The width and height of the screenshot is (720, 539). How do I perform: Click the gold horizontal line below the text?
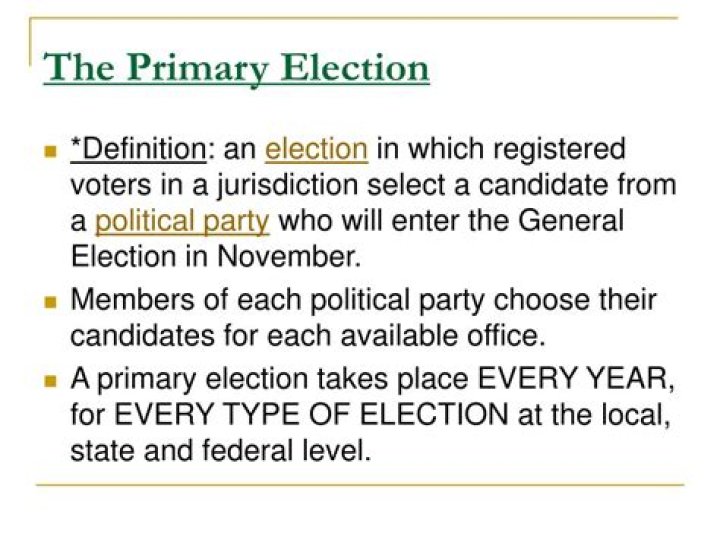click(x=358, y=486)
